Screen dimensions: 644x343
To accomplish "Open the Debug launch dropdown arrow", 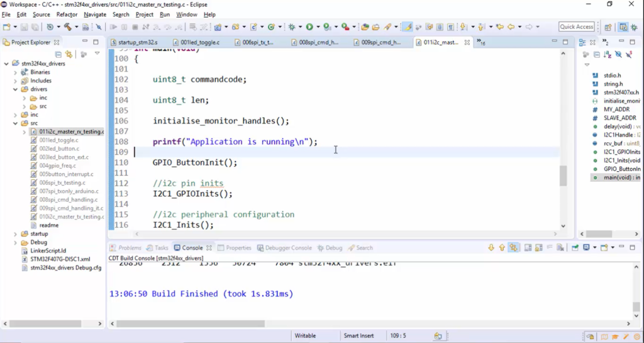I will [300, 26].
